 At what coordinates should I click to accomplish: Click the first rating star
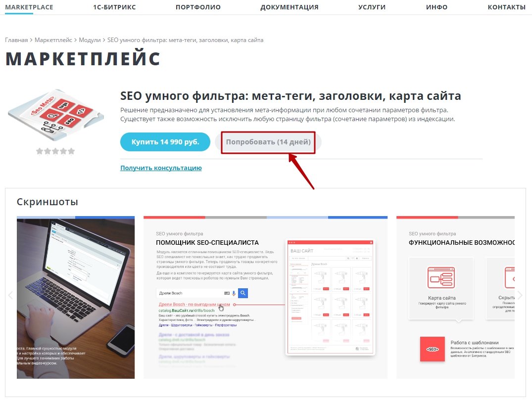pos(40,151)
